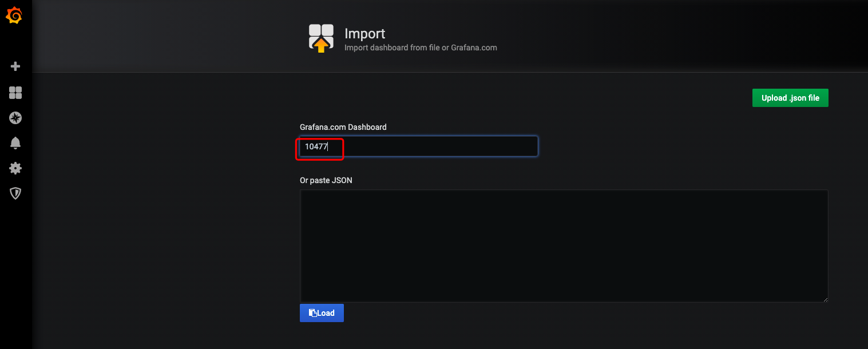The image size is (868, 349).
Task: Open the Dashboards grid icon in sidebar
Action: (15, 93)
